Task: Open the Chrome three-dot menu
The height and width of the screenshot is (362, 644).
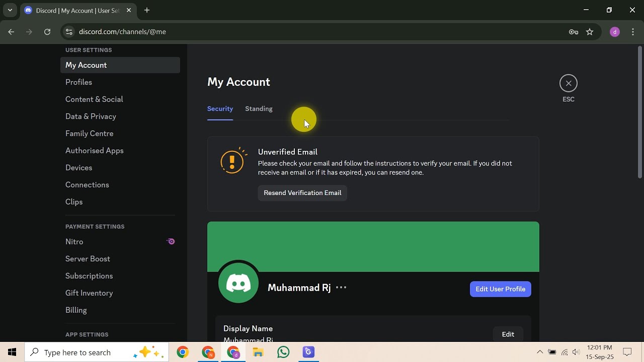Action: pyautogui.click(x=633, y=32)
